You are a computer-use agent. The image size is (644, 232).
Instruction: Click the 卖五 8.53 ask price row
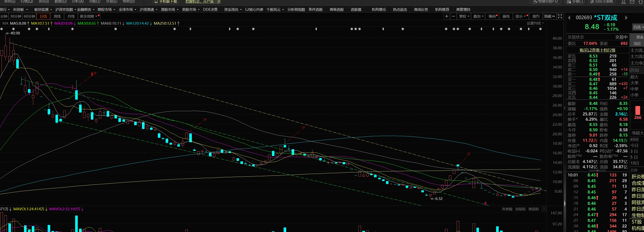tap(597, 56)
